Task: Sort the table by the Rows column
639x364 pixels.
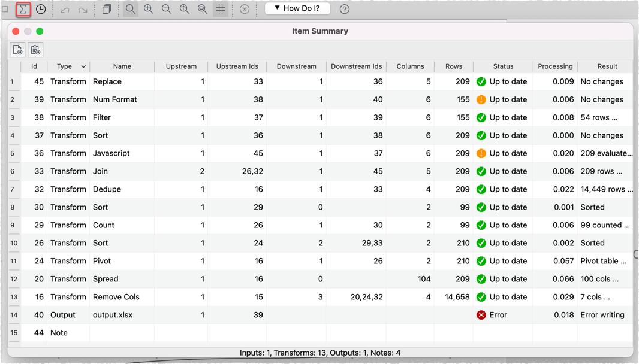Action: click(453, 66)
